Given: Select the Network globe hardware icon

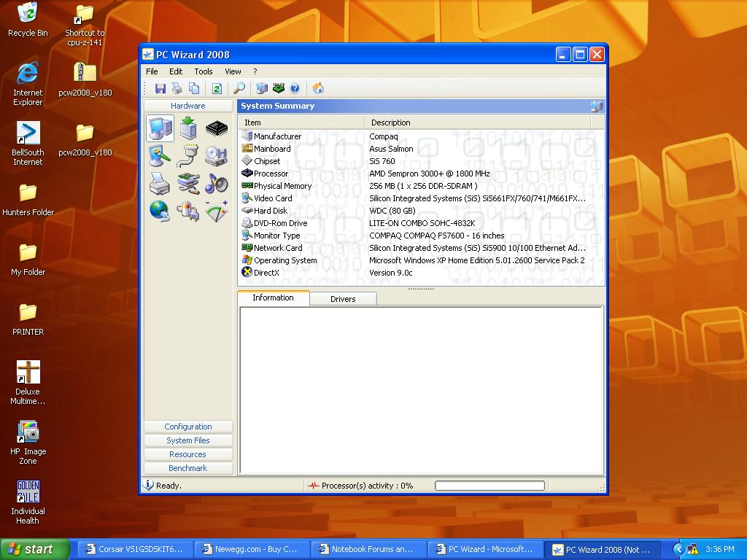Looking at the screenshot, I should click(x=160, y=211).
